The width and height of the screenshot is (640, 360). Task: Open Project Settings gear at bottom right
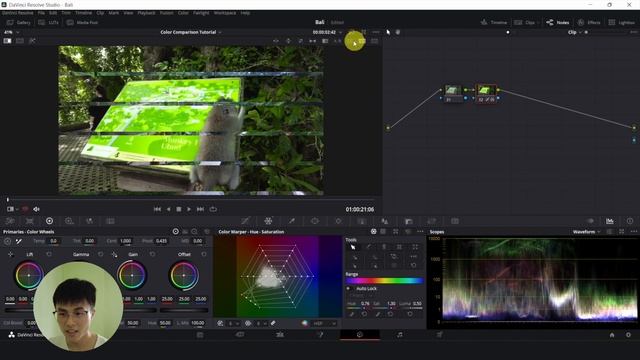tap(628, 335)
